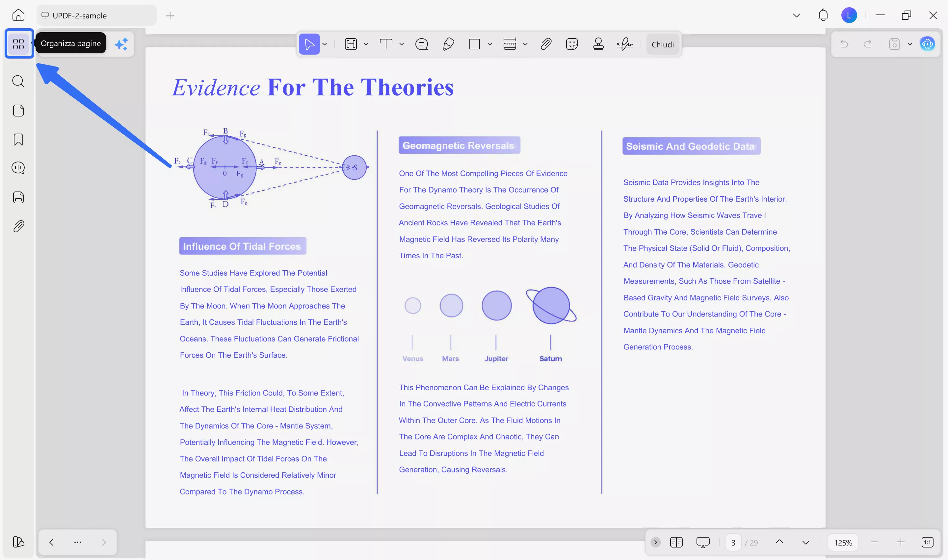The height and width of the screenshot is (560, 948).
Task: Switch zoom to 1:1 actual size
Action: point(928,542)
